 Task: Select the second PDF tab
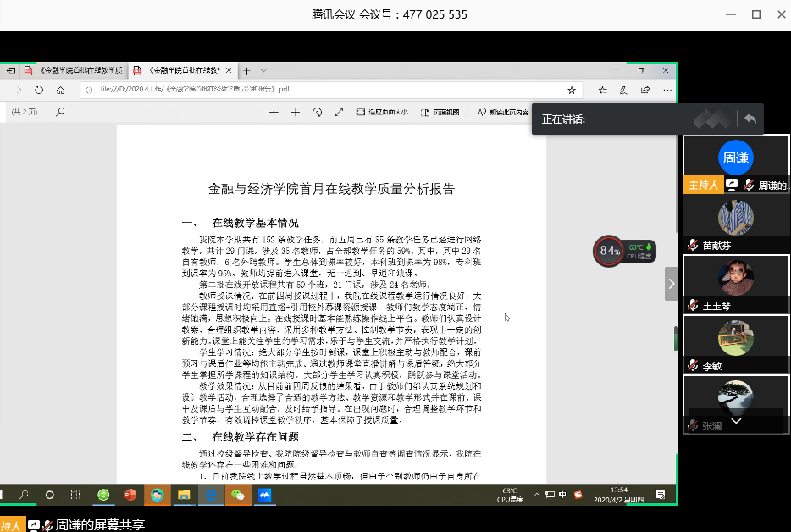pyautogui.click(x=183, y=70)
